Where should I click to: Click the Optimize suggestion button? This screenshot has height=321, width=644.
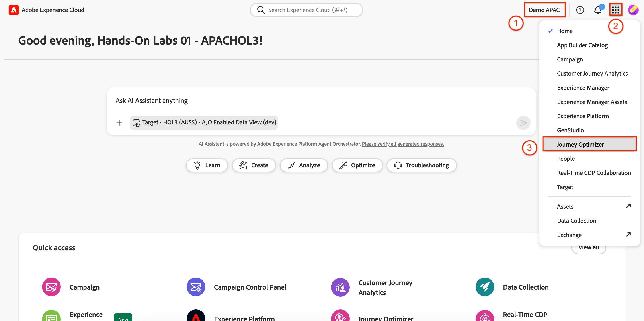(357, 165)
